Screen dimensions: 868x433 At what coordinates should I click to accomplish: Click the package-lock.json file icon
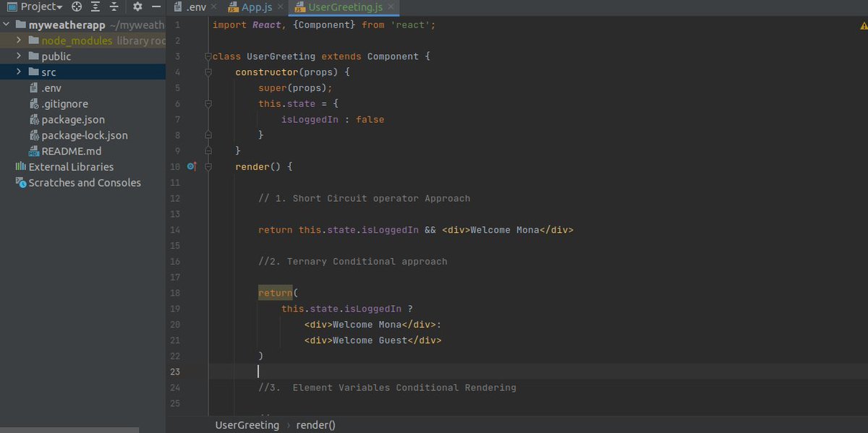[x=33, y=136]
